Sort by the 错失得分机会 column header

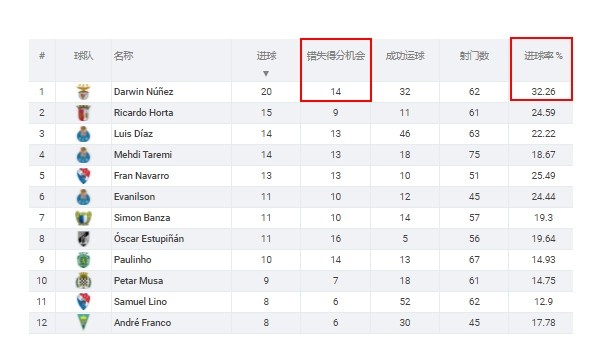pyautogui.click(x=336, y=56)
